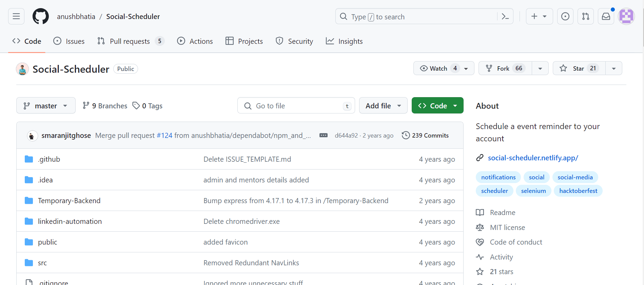Open the hamburger navigation menu
The width and height of the screenshot is (644, 285).
[x=16, y=16]
